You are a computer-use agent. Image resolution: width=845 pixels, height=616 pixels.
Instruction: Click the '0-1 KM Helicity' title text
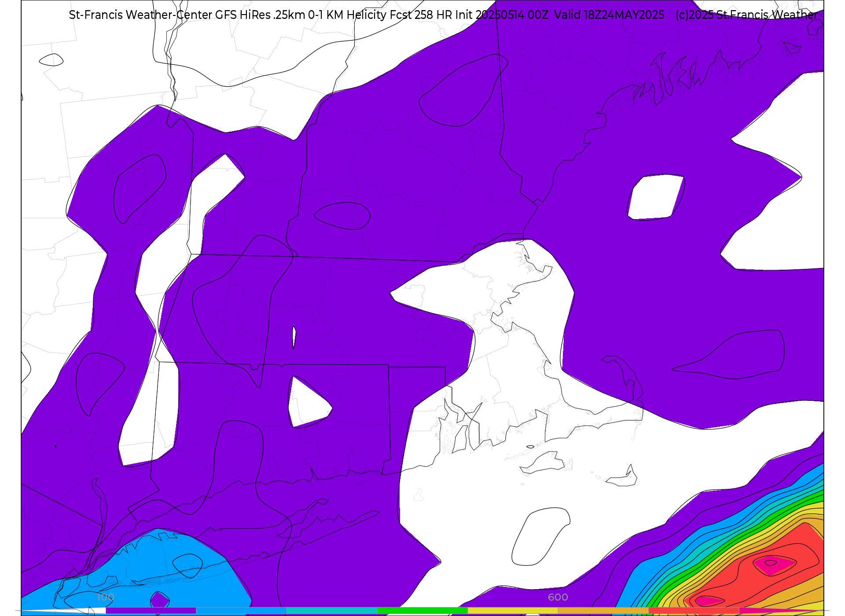(348, 15)
